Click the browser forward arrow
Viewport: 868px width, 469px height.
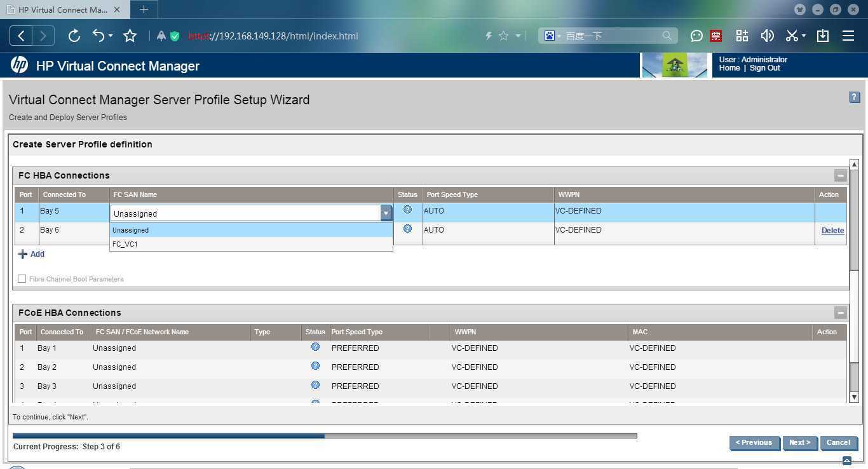tap(43, 36)
